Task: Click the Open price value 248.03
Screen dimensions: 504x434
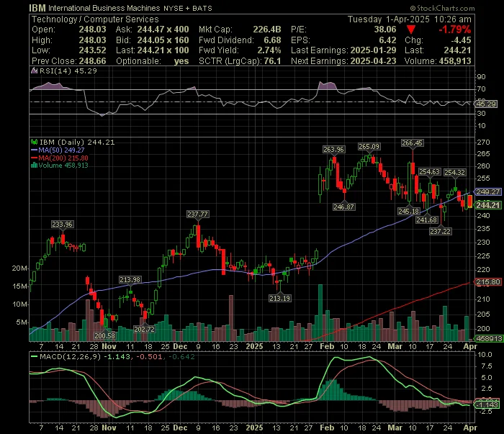Action: pyautogui.click(x=93, y=30)
